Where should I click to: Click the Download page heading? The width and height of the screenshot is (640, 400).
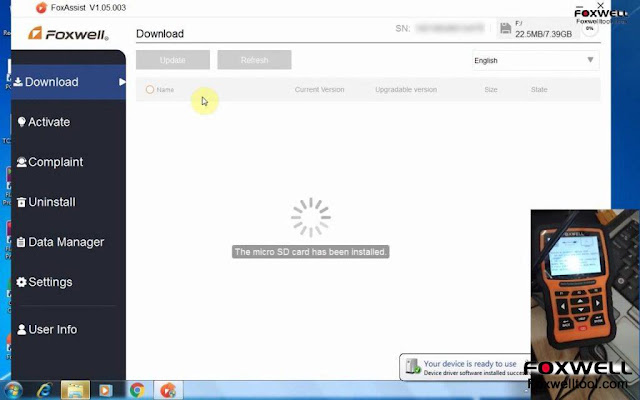pos(160,33)
